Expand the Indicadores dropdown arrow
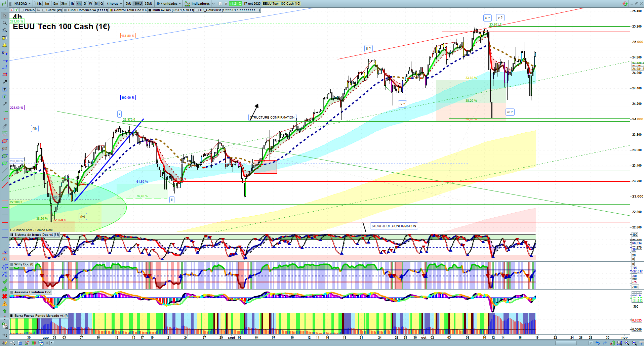Image resolution: width=644 pixels, height=346 pixels. tap(213, 4)
